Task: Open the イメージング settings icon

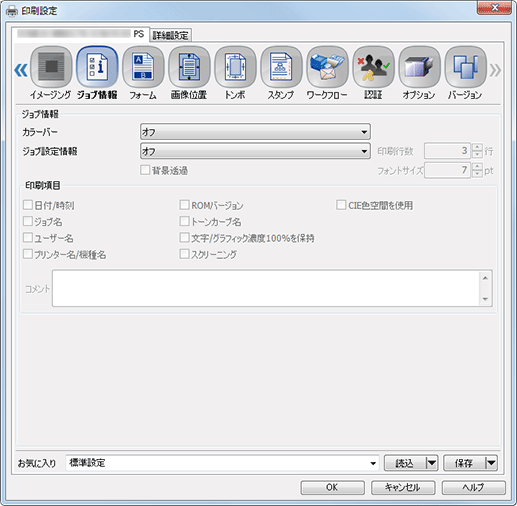Action: 51,67
